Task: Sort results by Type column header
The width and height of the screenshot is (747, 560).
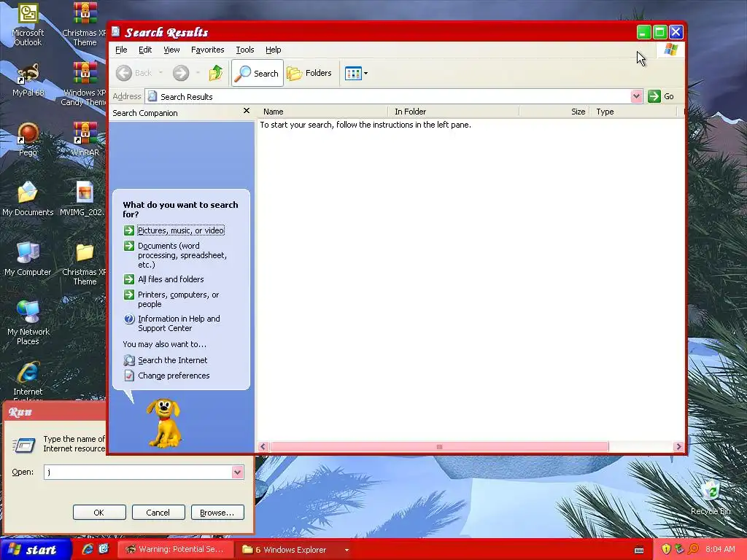Action: click(x=634, y=112)
